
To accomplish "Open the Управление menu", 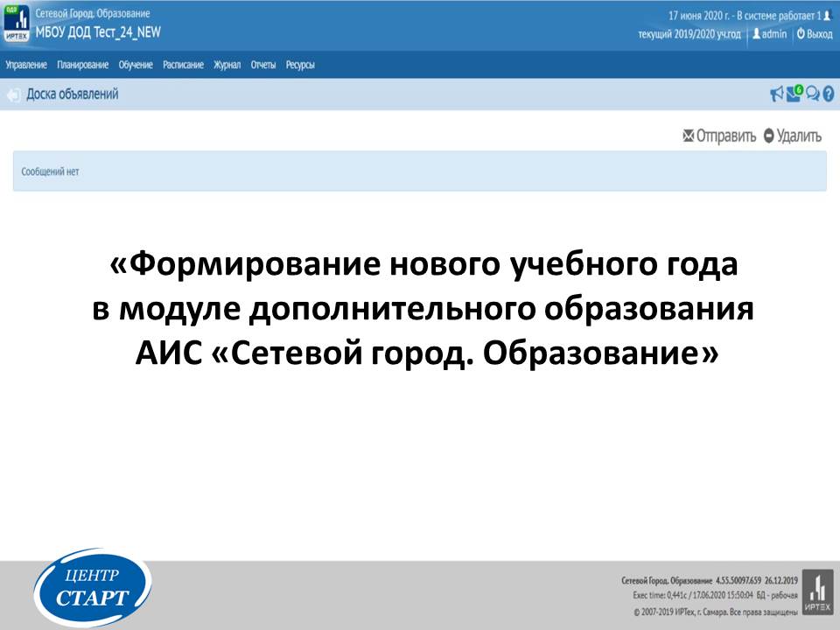I will 26,65.
